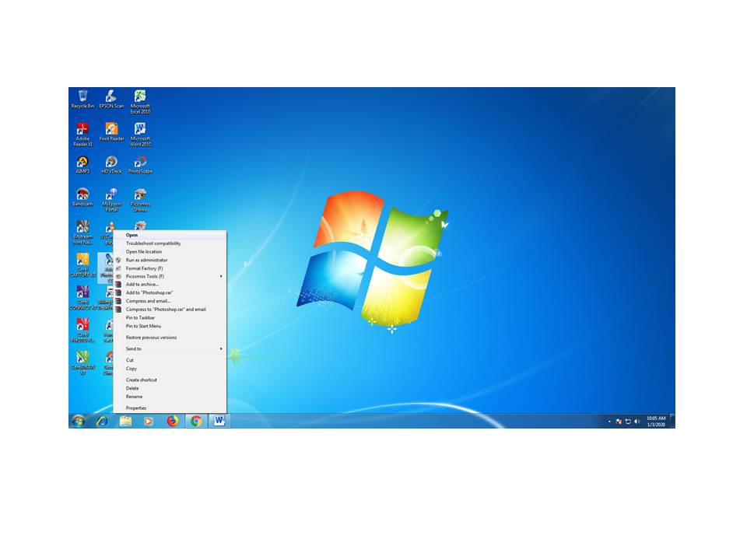Choose Restore previous versions
Viewport: 747px width, 560px height.
pyautogui.click(x=170, y=338)
